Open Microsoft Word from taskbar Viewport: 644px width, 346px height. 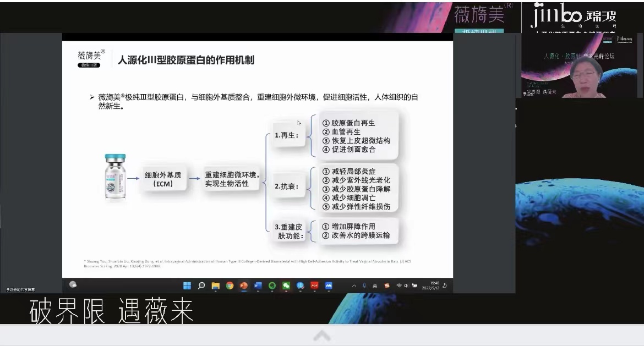(x=258, y=285)
